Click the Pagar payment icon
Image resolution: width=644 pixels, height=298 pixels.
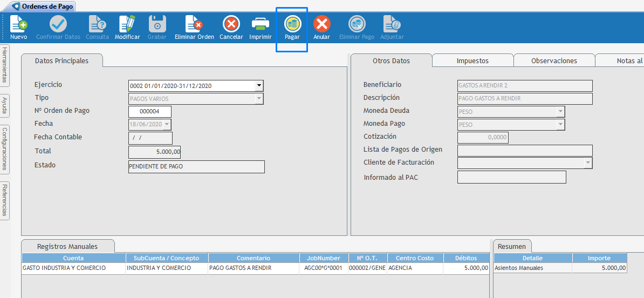coord(292,25)
